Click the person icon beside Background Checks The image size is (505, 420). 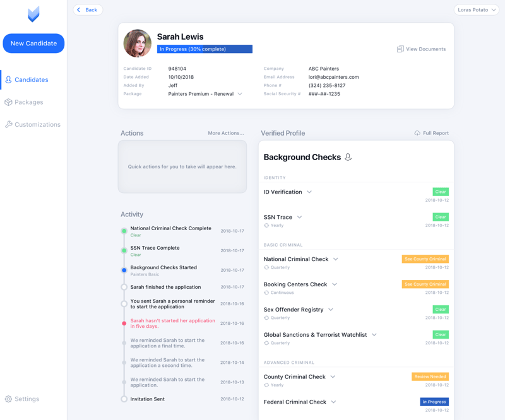pos(348,157)
